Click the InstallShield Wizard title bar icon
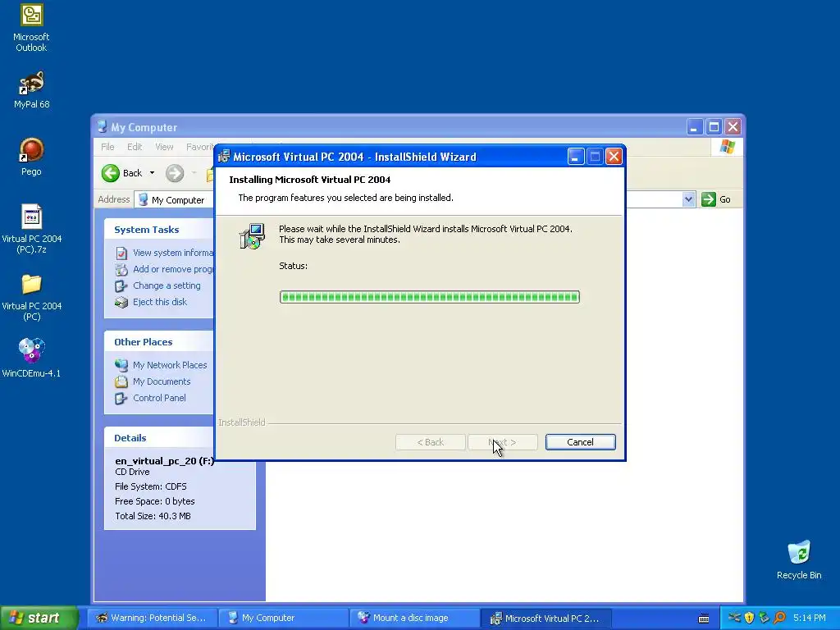 pos(224,157)
